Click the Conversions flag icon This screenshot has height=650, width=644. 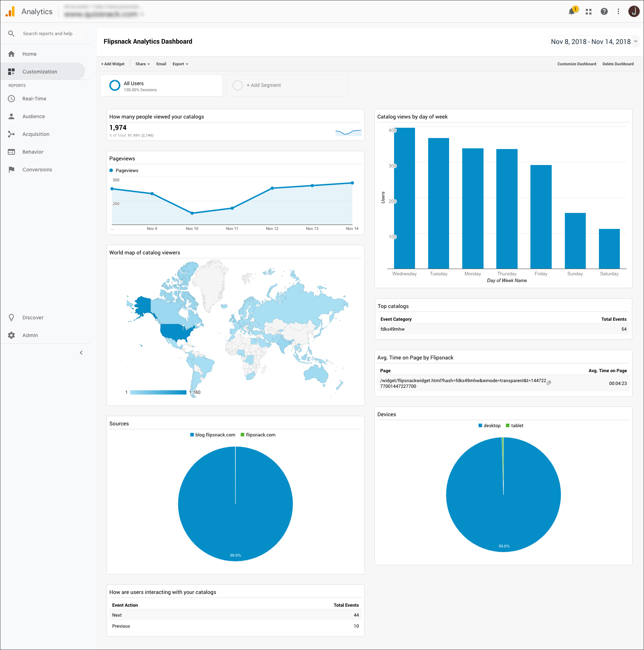coord(11,170)
